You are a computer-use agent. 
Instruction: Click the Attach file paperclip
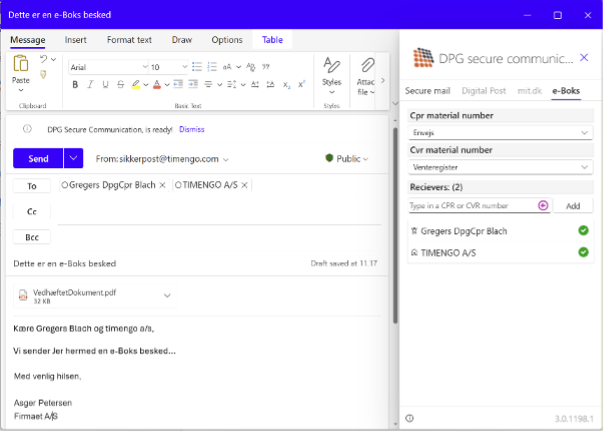point(367,65)
